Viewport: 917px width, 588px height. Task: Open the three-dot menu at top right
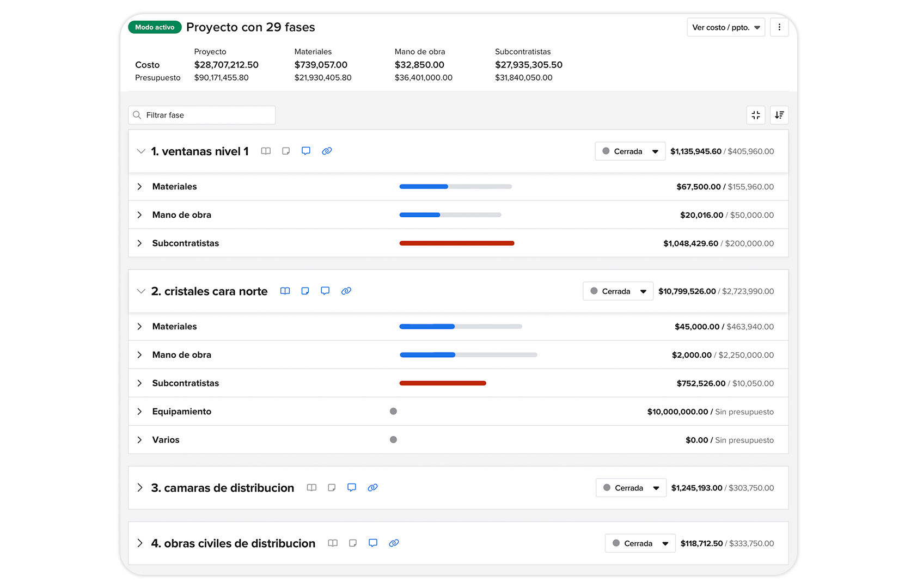click(x=779, y=27)
